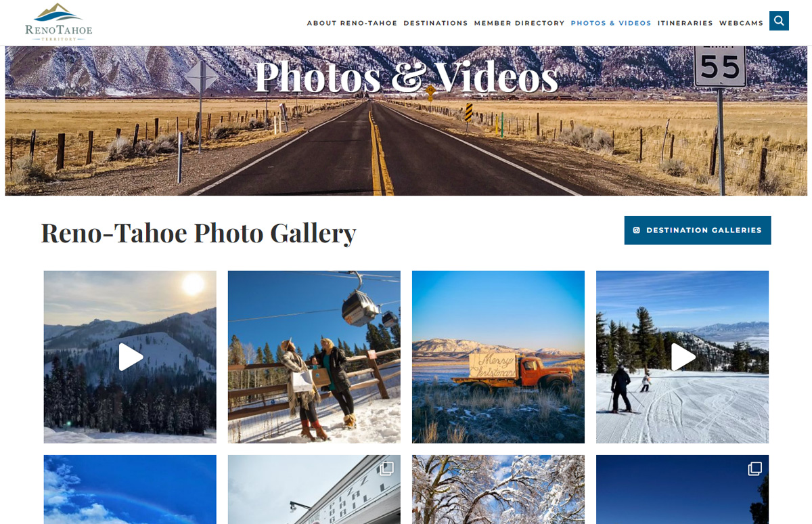Image resolution: width=812 pixels, height=524 pixels.
Task: Play the snowy mountain sunrise video
Action: pyautogui.click(x=130, y=357)
